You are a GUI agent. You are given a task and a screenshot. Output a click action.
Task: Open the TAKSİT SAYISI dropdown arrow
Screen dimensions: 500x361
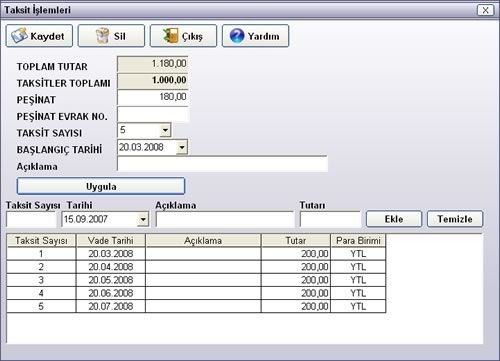(x=165, y=130)
